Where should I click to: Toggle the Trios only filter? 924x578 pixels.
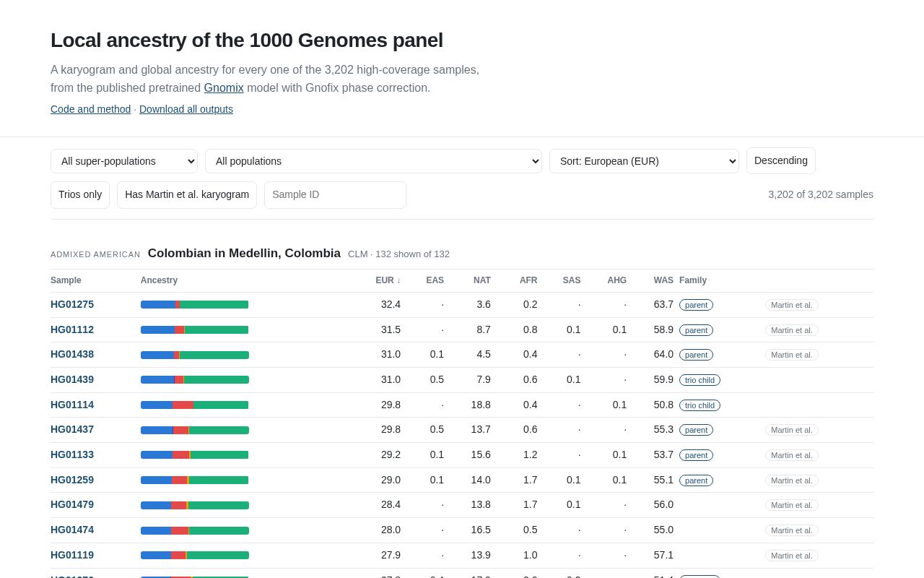coord(80,195)
